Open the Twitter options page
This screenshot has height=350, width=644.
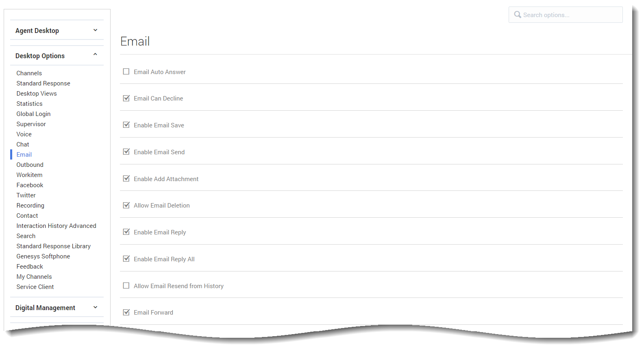(26, 195)
